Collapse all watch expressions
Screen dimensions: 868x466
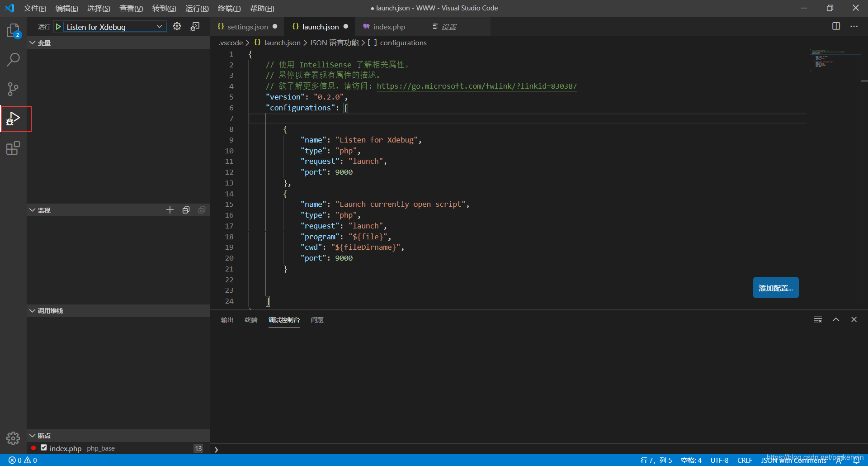[186, 210]
